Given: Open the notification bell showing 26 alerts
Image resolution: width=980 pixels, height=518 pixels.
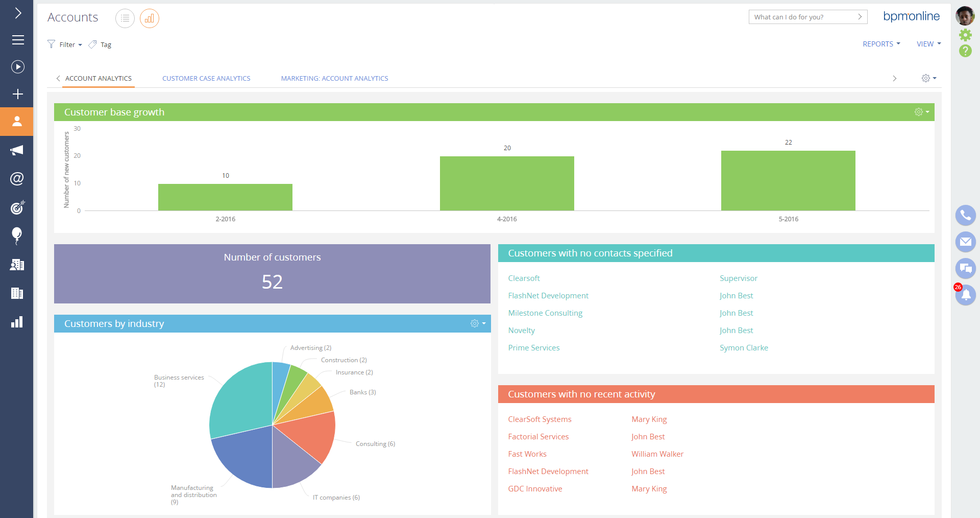Looking at the screenshot, I should click(965, 295).
